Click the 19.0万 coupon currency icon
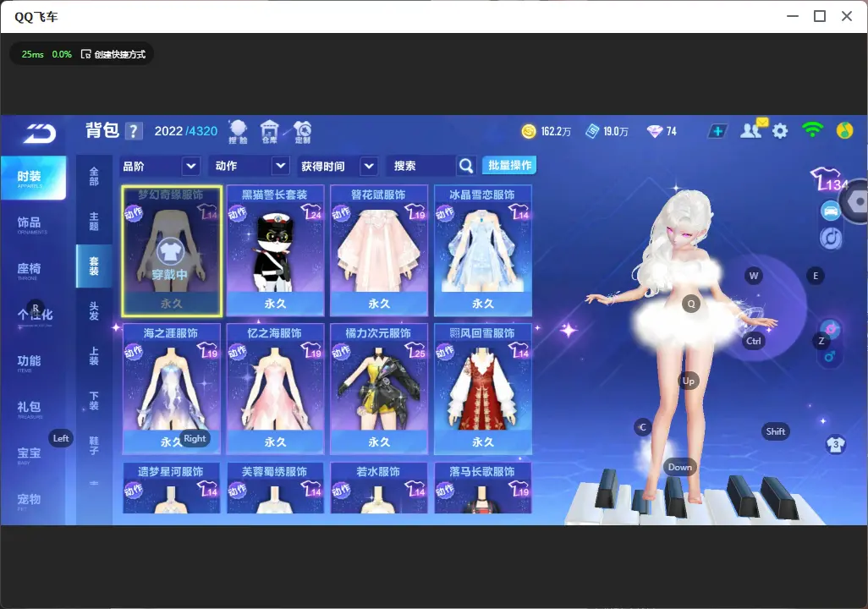The width and height of the screenshot is (868, 609). click(592, 131)
